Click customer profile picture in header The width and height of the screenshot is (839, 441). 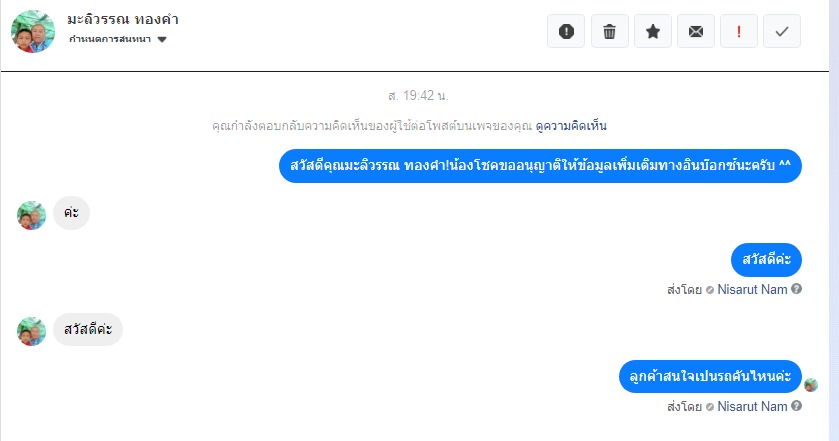click(x=33, y=32)
